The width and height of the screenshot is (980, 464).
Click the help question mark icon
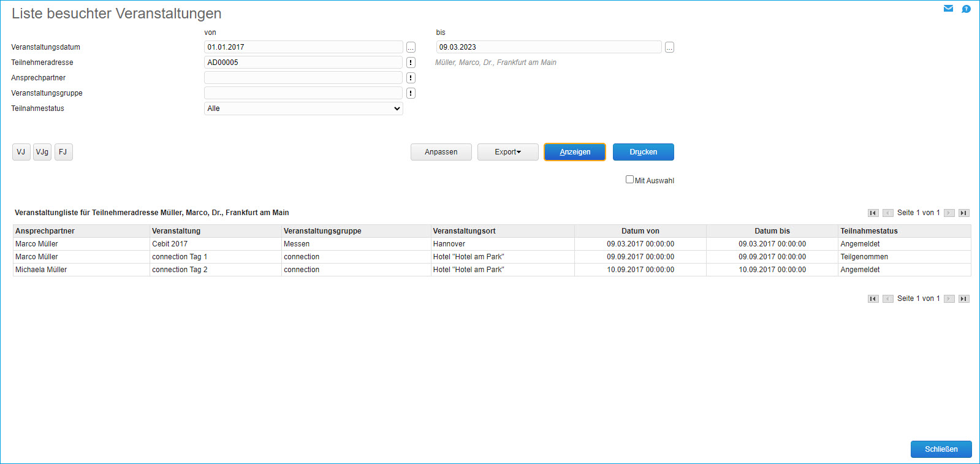[x=966, y=9]
